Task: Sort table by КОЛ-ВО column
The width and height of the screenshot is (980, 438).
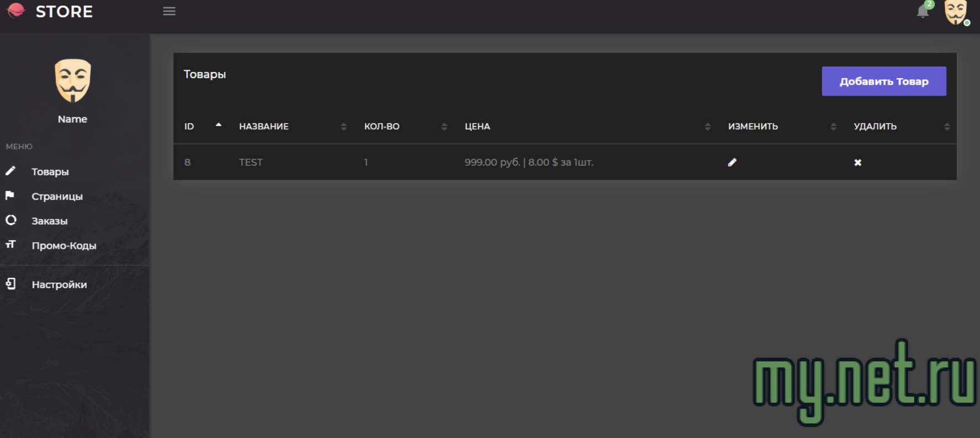Action: coord(382,127)
